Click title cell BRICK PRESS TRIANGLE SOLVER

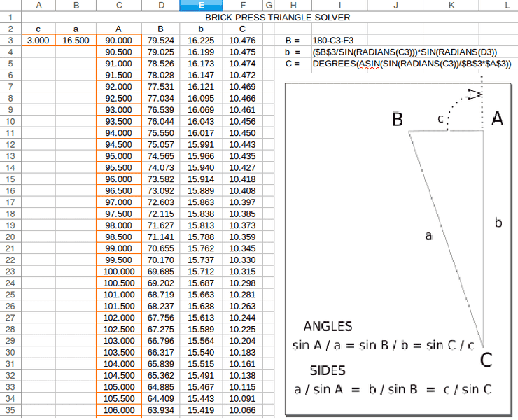click(x=277, y=17)
